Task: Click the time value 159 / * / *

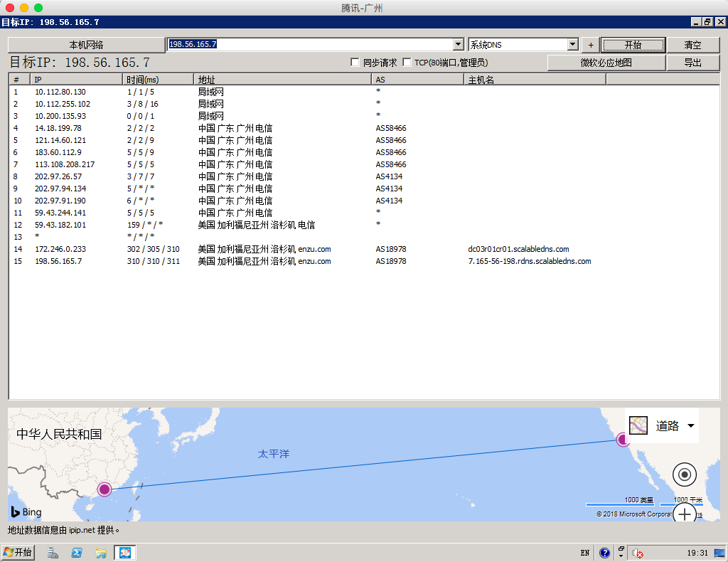Action: (x=145, y=225)
